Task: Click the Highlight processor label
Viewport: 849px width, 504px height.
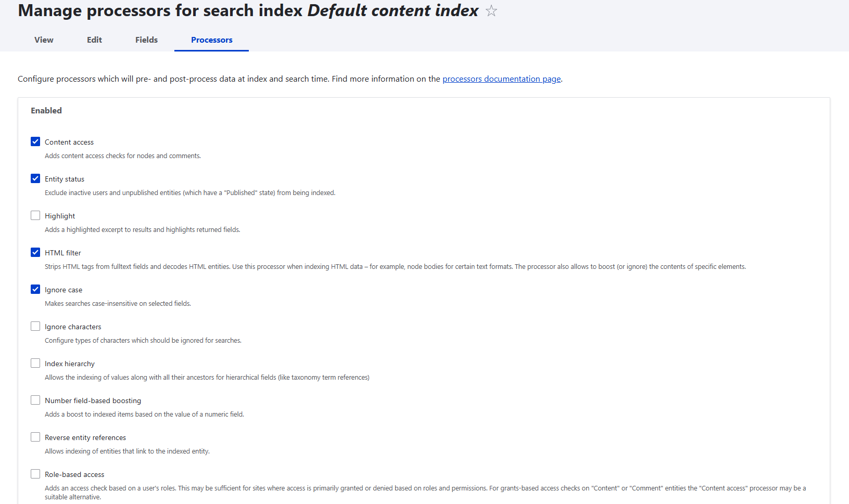Action: [x=59, y=215]
